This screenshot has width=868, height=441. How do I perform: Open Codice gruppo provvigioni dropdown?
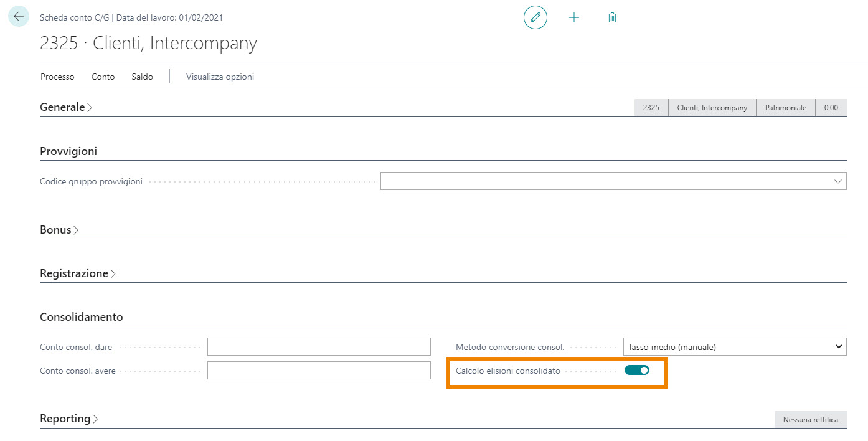pyautogui.click(x=837, y=181)
